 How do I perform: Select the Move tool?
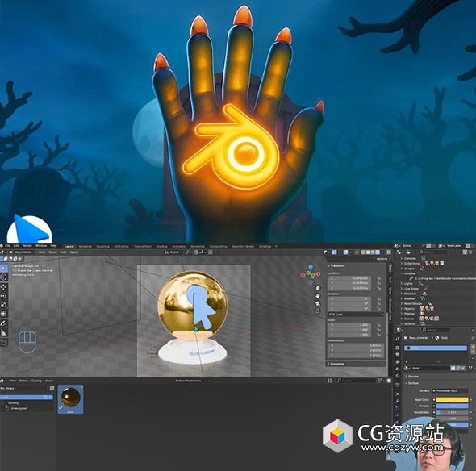tap(4, 287)
